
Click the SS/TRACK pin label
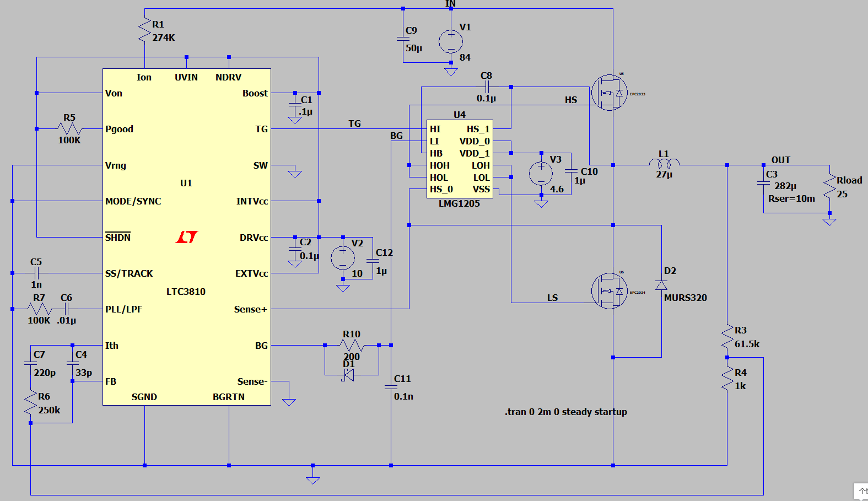click(x=129, y=273)
